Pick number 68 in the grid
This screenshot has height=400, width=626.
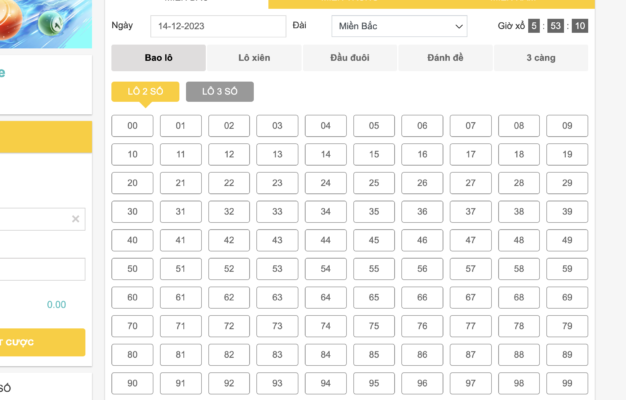(x=518, y=298)
